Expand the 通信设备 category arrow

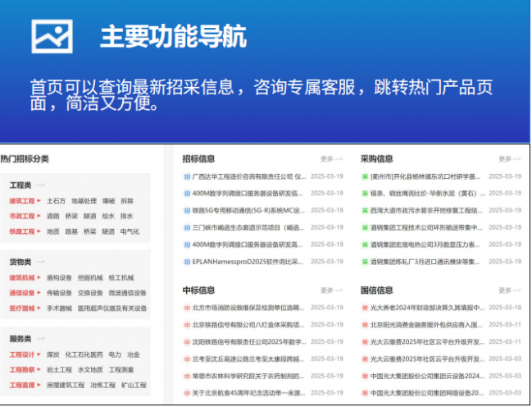pyautogui.click(x=39, y=293)
